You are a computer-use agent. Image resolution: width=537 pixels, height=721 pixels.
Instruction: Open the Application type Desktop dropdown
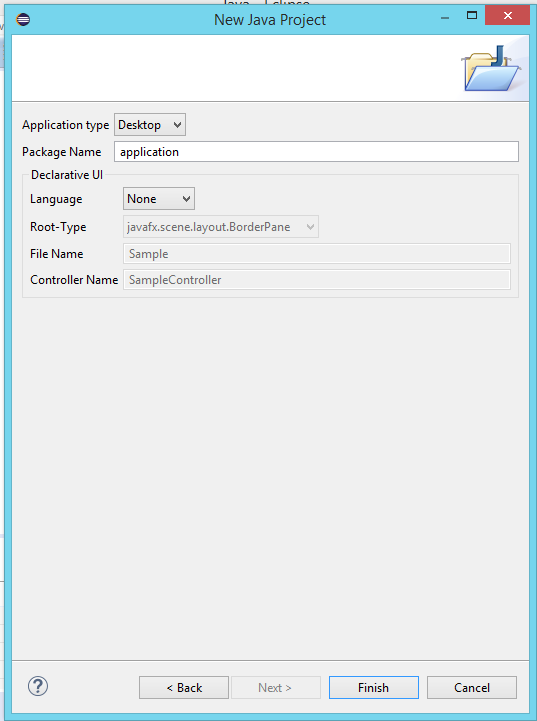point(150,125)
